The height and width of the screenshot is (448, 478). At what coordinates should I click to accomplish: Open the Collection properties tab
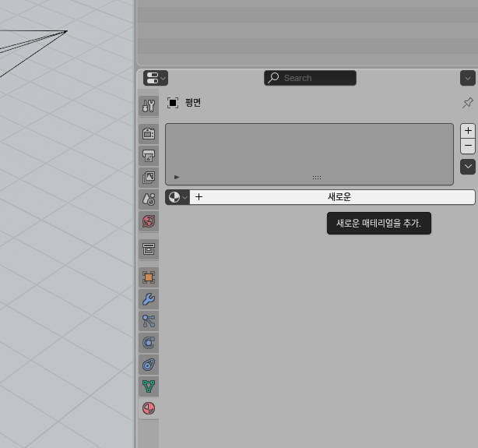coord(149,249)
